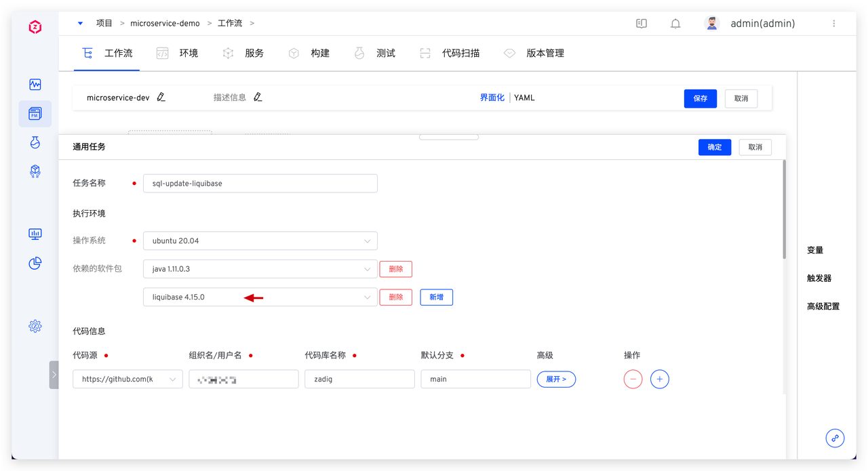This screenshot has height=471, width=868.
Task: Click the 保存 button
Action: point(701,98)
